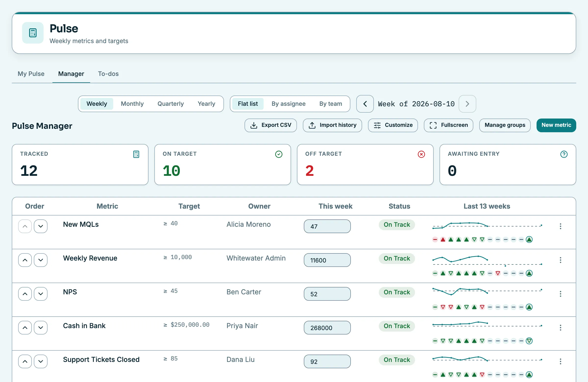Select the Yearly period option

click(206, 104)
